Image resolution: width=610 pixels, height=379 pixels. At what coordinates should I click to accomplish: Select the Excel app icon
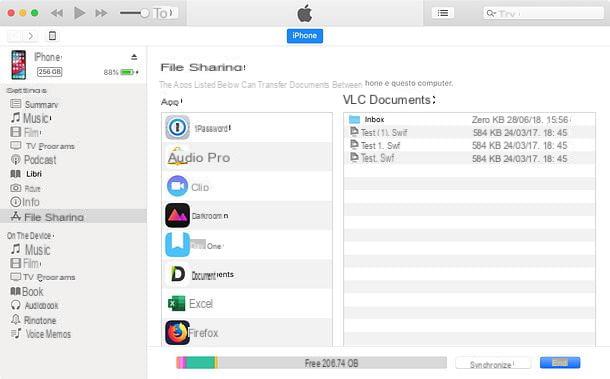point(177,304)
